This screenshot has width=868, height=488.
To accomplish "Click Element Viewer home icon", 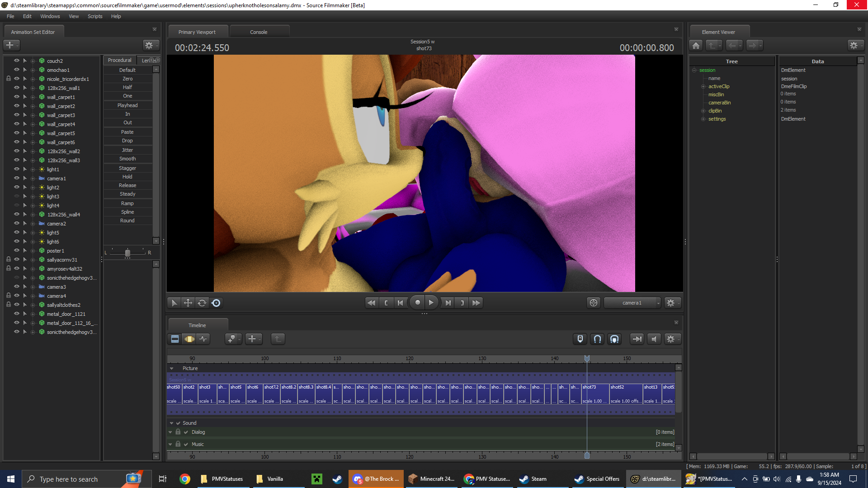I will click(696, 45).
